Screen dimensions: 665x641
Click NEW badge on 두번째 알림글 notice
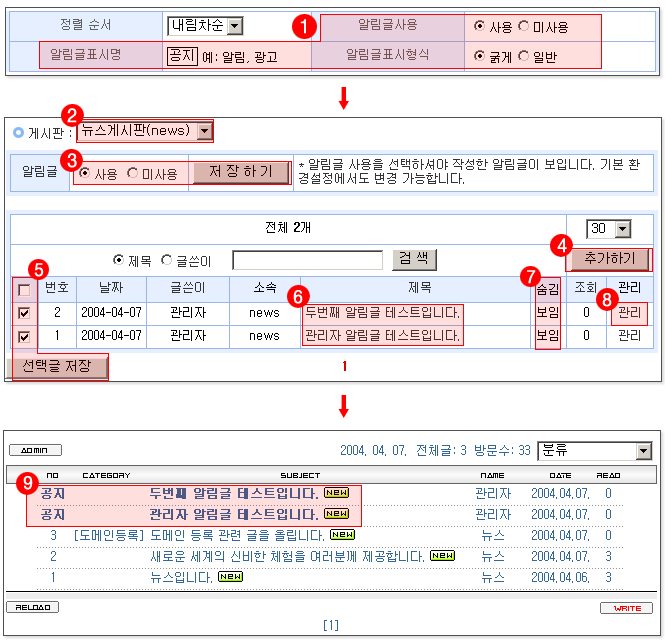(x=335, y=493)
